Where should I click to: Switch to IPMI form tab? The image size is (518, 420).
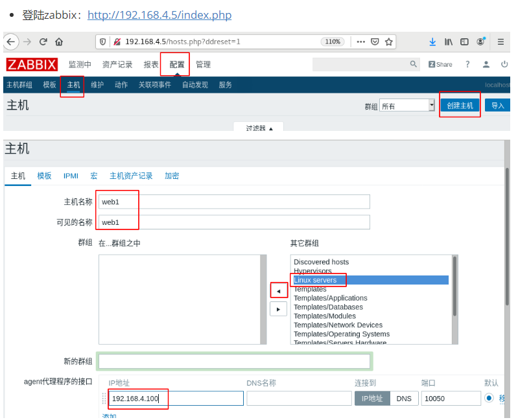point(71,176)
